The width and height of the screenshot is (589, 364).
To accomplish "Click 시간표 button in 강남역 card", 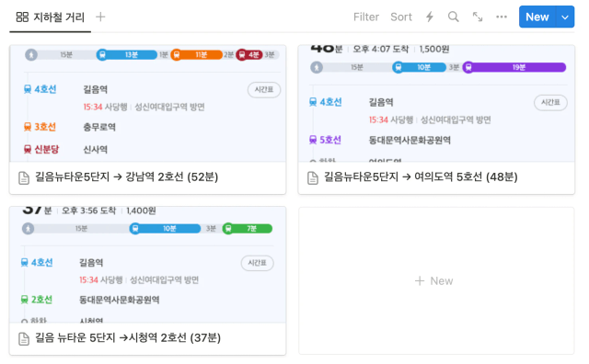I will pyautogui.click(x=264, y=90).
